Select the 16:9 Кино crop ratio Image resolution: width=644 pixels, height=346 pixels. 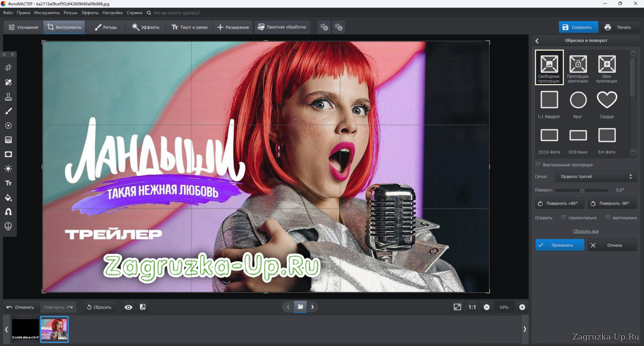(578, 136)
